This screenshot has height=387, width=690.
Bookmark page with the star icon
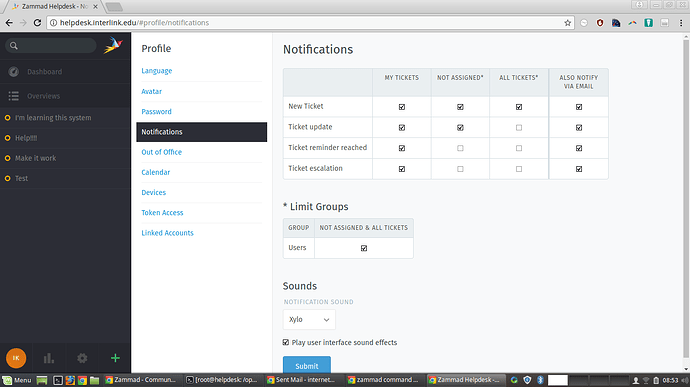pos(568,23)
